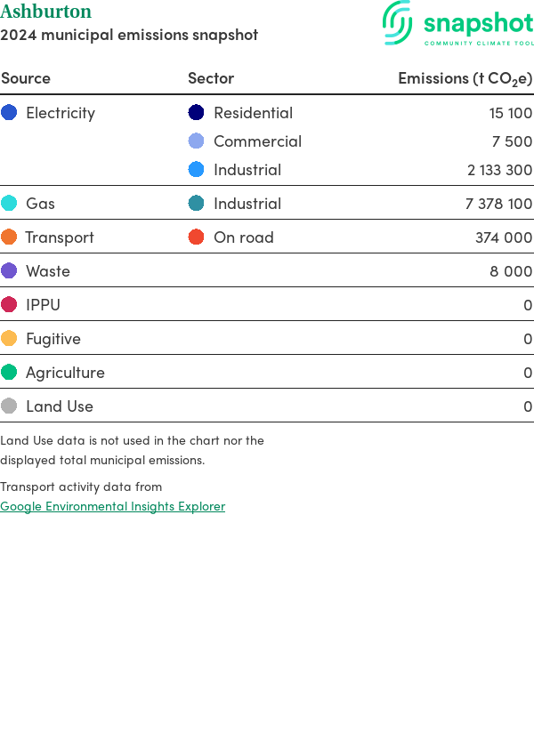The height and width of the screenshot is (756, 534).
Task: Select the Gas Industrial emissions value 7 378 100
Action: (498, 204)
